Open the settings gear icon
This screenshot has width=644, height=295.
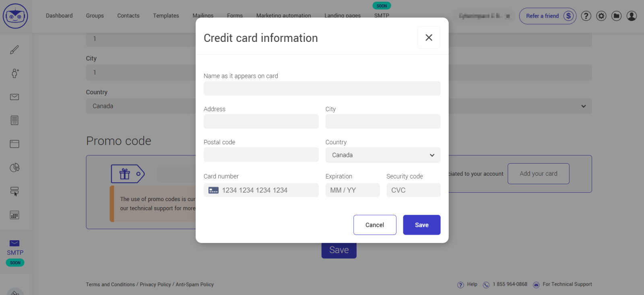(x=601, y=16)
